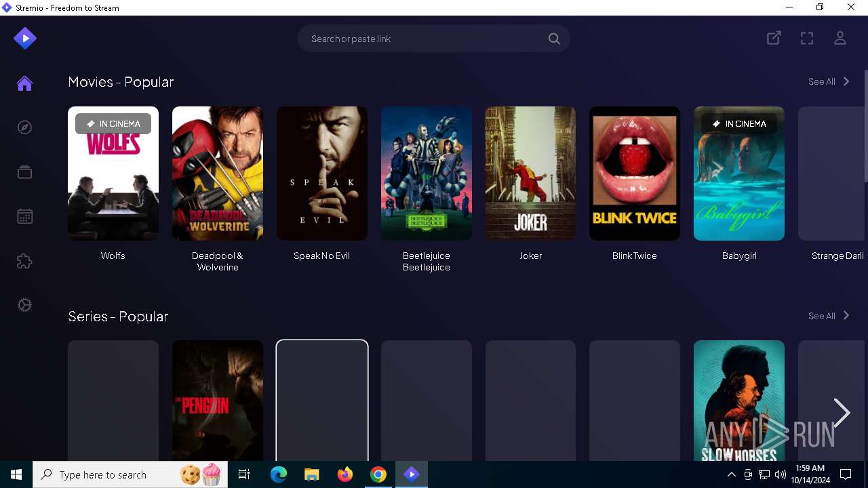Open the Beetlejuice Beetlejuice poster
Screen dimensions: 868x488
[427, 174]
